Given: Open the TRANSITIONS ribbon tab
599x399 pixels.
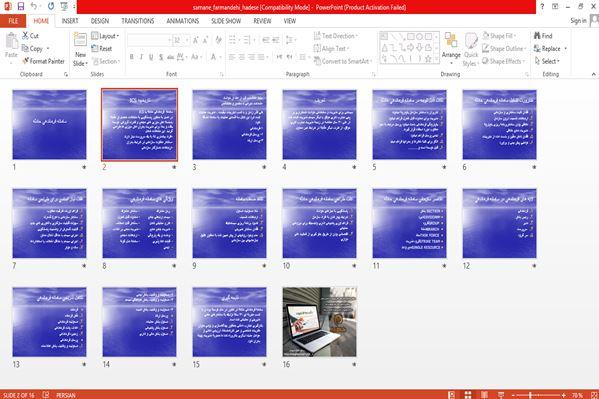Looking at the screenshot, I should [x=138, y=21].
